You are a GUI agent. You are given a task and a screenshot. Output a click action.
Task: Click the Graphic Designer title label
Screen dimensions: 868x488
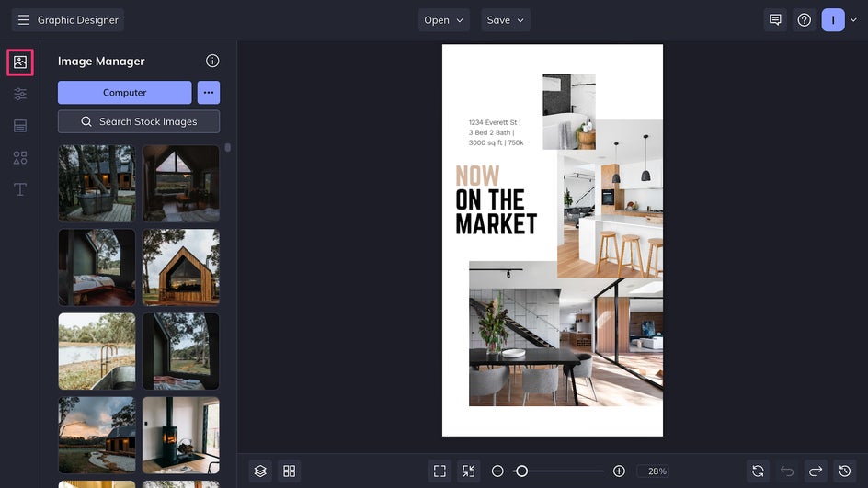(78, 20)
